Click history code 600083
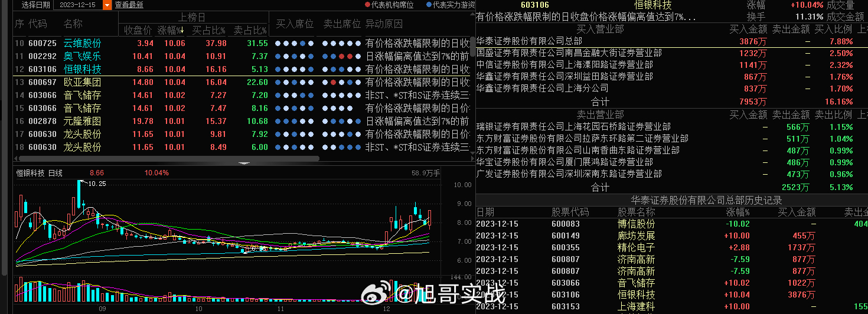The image size is (868, 314). click(566, 224)
